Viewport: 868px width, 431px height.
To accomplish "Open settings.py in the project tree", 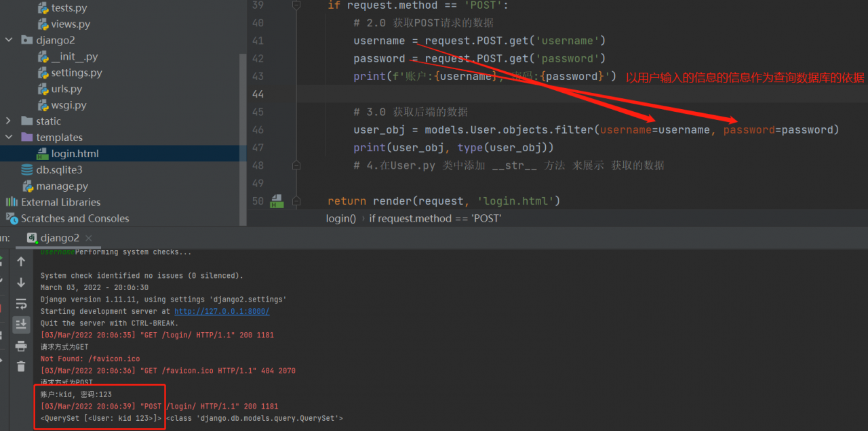I will (77, 73).
